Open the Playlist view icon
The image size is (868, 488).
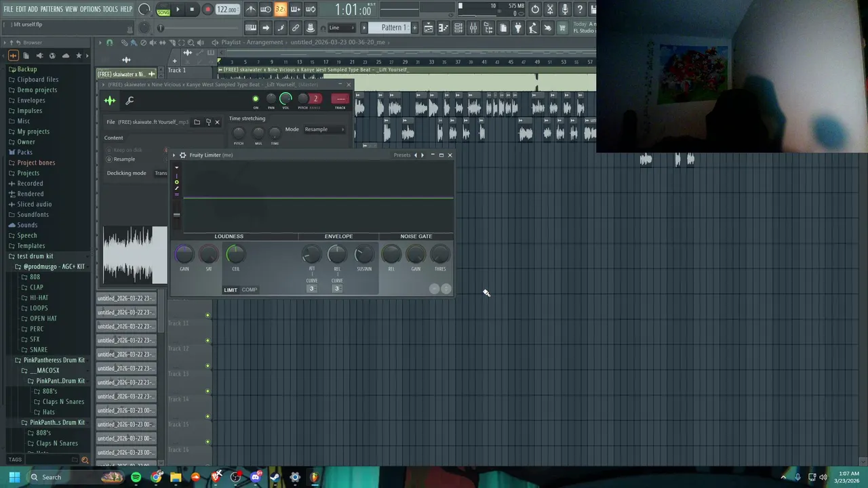click(429, 28)
